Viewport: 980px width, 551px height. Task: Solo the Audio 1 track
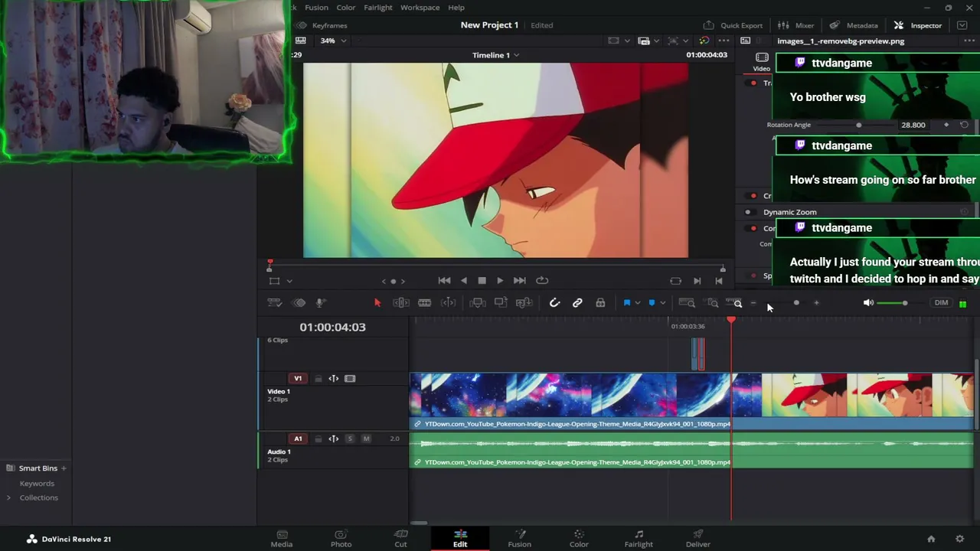[x=350, y=439]
